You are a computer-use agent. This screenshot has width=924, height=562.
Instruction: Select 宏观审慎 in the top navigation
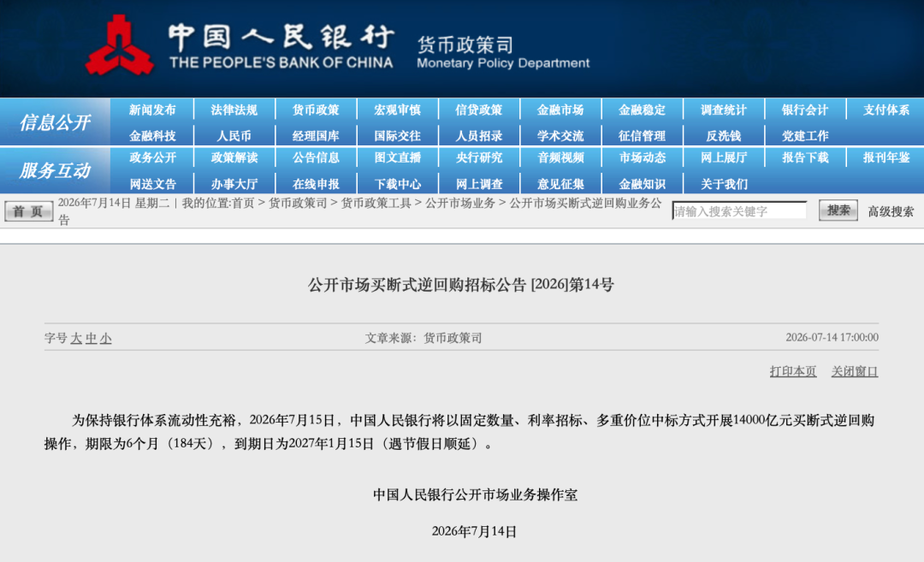click(397, 110)
